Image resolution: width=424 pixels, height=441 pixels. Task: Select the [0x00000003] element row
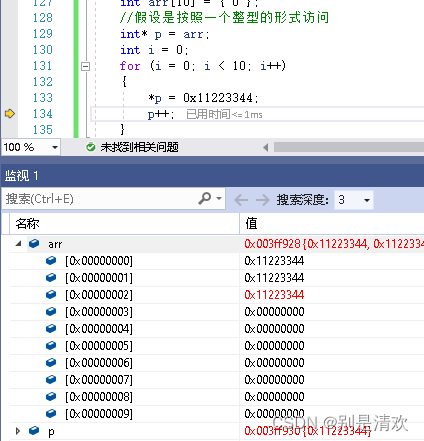coord(217,312)
